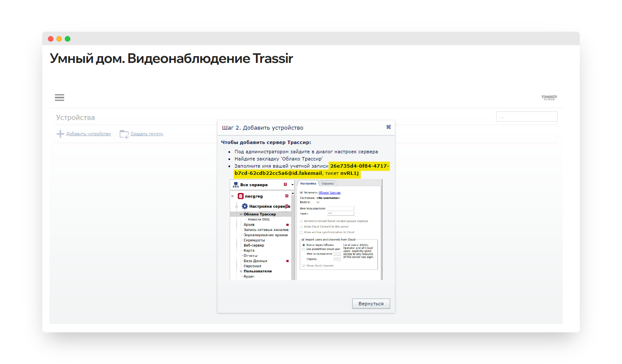Click the 'Облако Трассир' blue hyperlink
Screen dimensions: 622x364
(x=329, y=193)
